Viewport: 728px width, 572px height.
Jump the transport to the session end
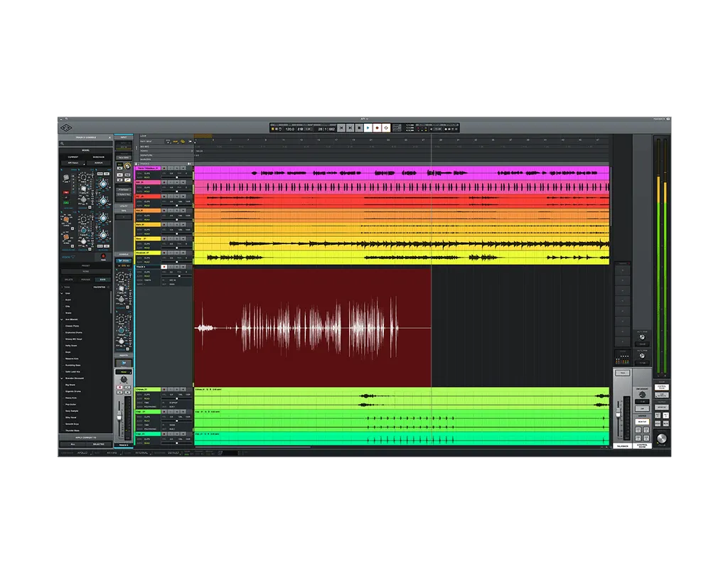click(x=350, y=128)
